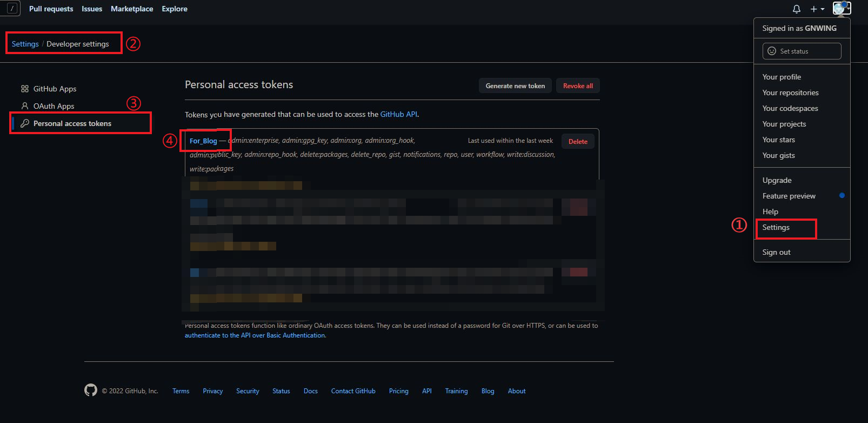The height and width of the screenshot is (423, 868).
Task: Open the For_Blog token link
Action: coord(203,141)
